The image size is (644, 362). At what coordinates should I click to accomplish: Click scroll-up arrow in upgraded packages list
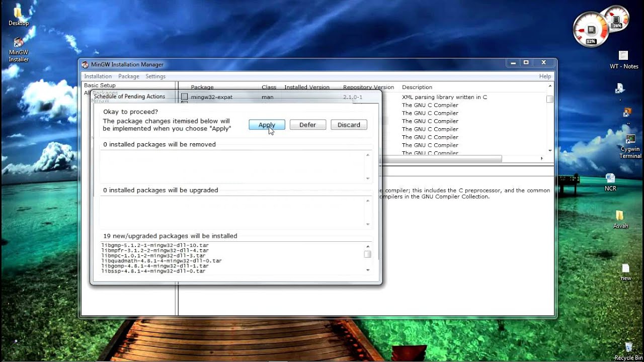click(x=368, y=201)
